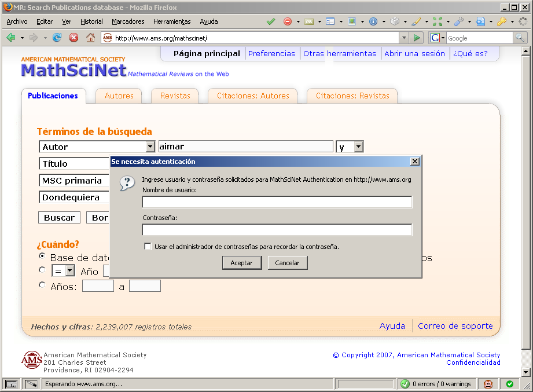This screenshot has width=533, height=392.
Task: Go to the browser Home page icon
Action: pos(90,38)
